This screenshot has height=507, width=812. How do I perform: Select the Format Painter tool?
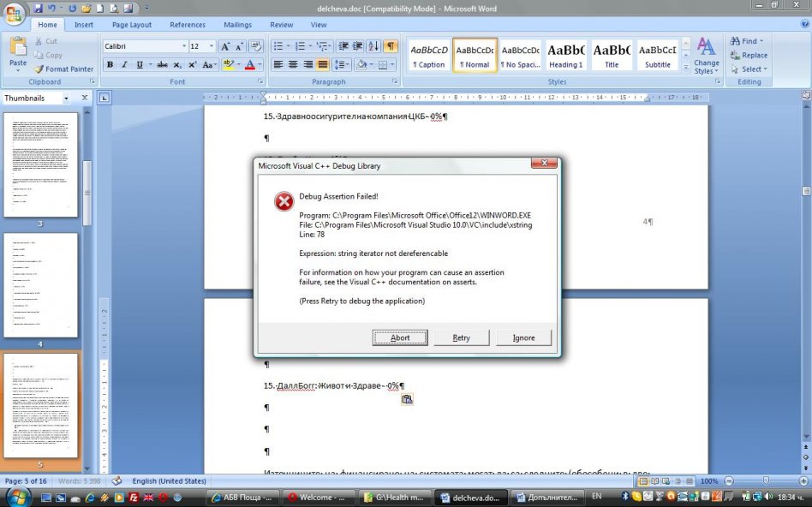[x=63, y=69]
